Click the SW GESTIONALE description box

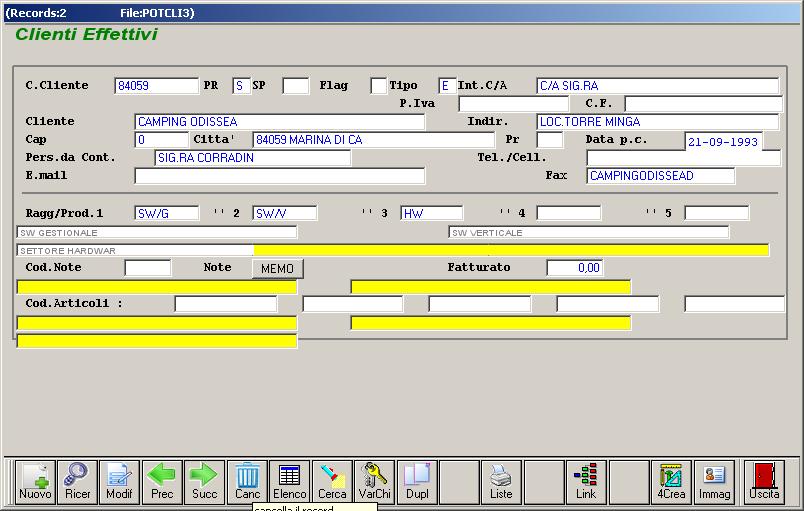tap(157, 233)
